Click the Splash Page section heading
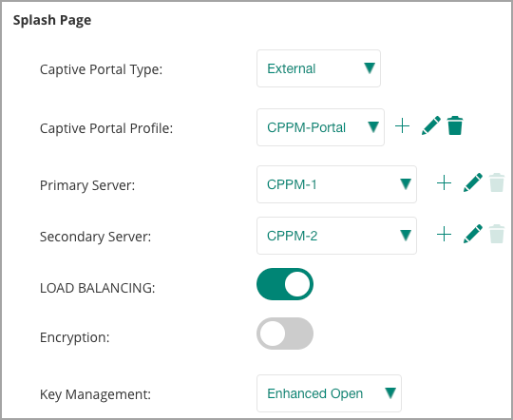 pos(52,20)
